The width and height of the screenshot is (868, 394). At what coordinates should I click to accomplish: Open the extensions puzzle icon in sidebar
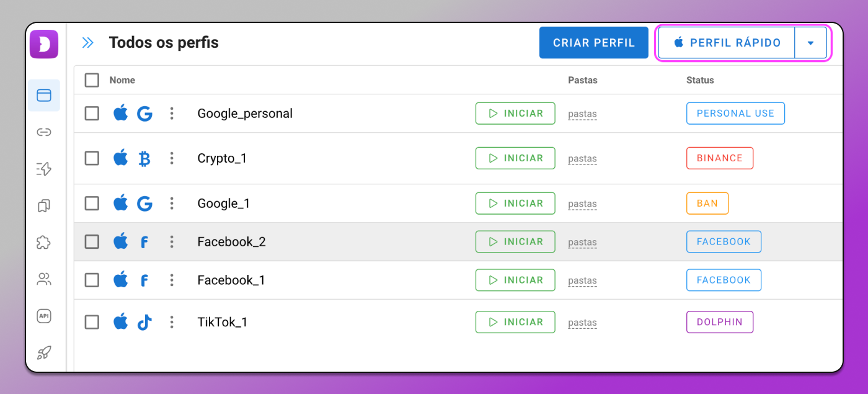click(44, 243)
